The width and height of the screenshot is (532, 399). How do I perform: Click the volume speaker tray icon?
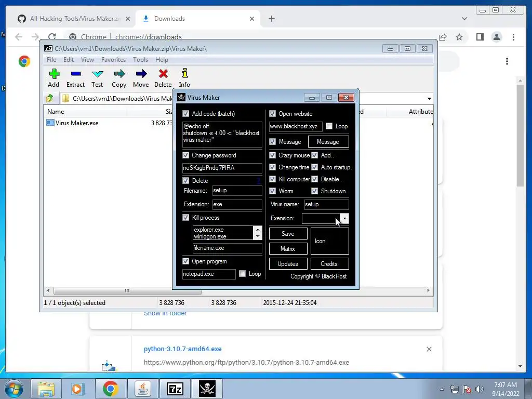point(479,389)
